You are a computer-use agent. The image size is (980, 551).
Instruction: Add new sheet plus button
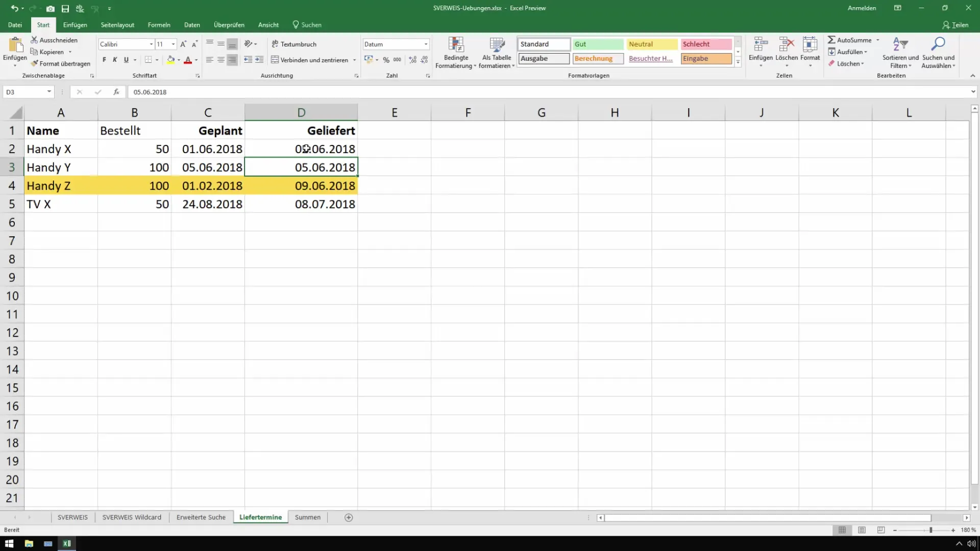click(349, 517)
